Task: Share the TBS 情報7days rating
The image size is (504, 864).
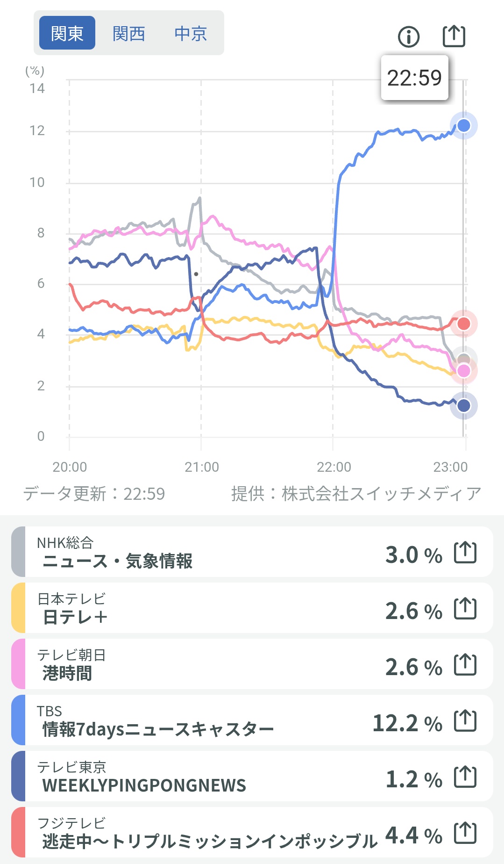Action: point(465,721)
